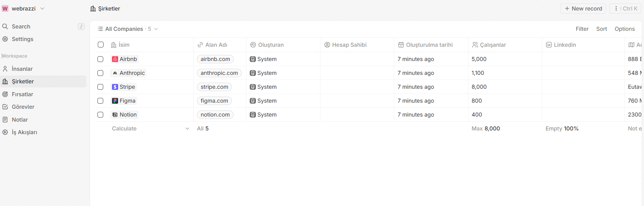The image size is (644, 206).
Task: Select the Figma row checkbox
Action: pyautogui.click(x=101, y=101)
